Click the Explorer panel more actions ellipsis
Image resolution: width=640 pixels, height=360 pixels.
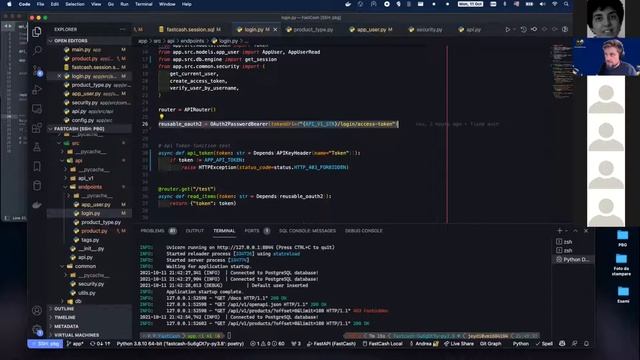coord(123,29)
